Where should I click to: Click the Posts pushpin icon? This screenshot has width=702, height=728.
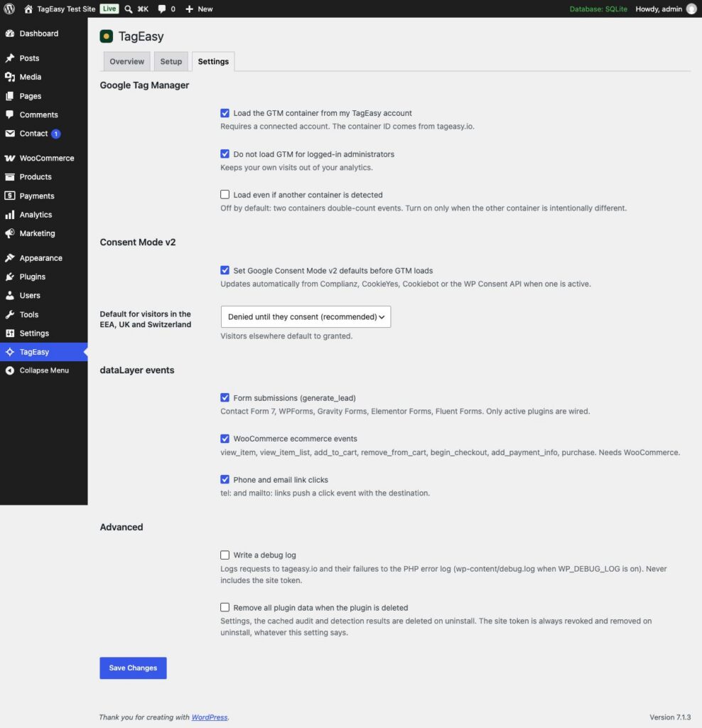(10, 58)
